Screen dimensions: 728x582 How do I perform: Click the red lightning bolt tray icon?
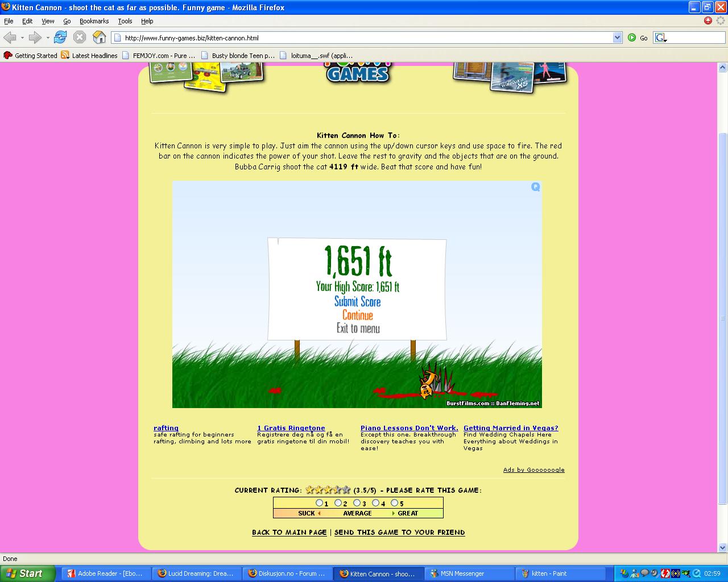point(665,573)
